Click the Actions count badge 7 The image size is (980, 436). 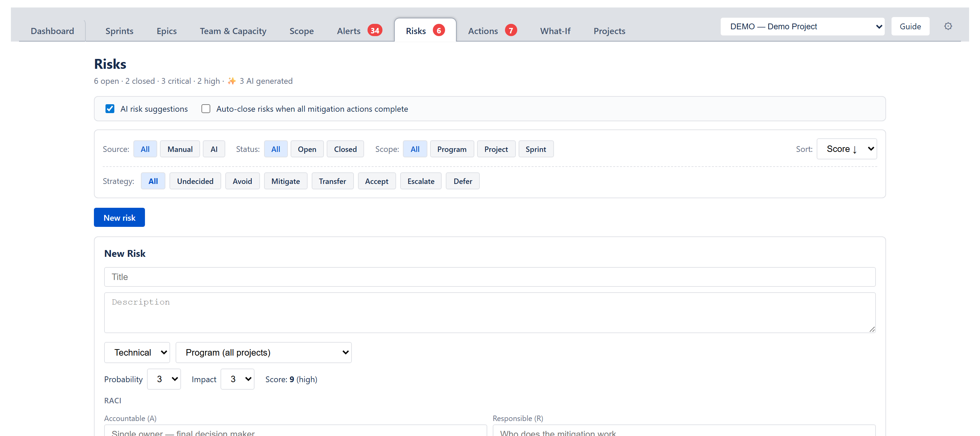click(x=510, y=30)
